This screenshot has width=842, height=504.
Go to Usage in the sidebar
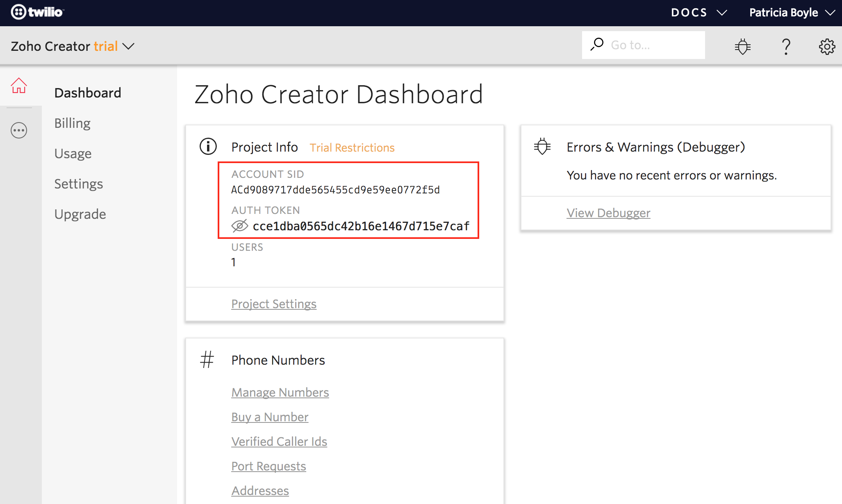pos(73,154)
